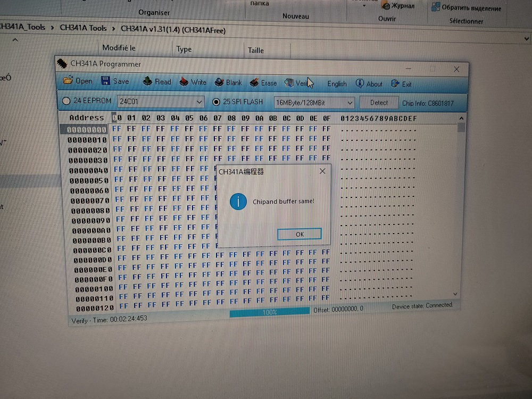Click the 100% verify progress bar

click(270, 312)
